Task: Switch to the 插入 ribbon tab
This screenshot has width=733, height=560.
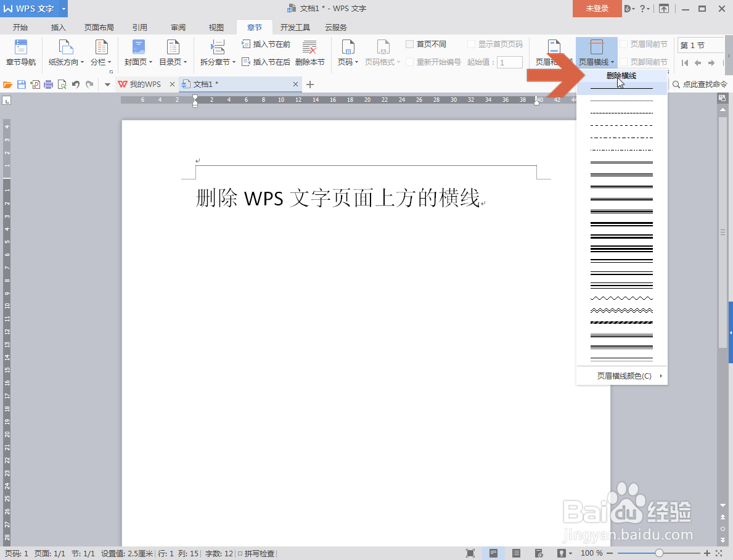Action: click(59, 28)
